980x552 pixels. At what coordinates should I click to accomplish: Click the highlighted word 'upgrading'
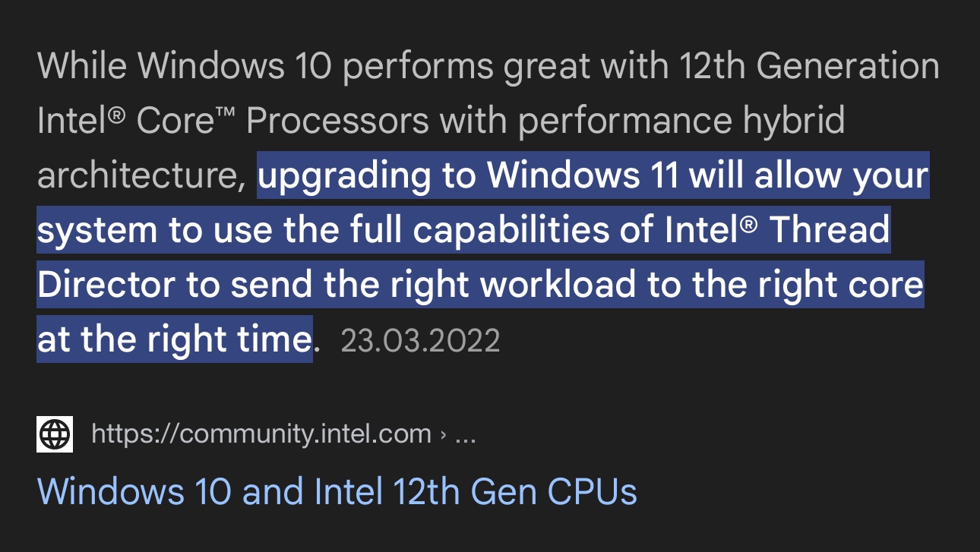344,176
